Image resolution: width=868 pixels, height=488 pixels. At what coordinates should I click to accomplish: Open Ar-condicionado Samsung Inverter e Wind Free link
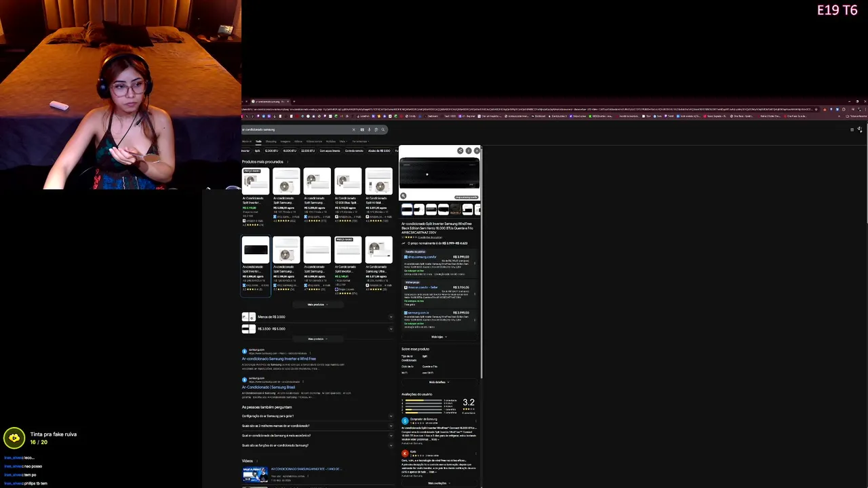[279, 359]
